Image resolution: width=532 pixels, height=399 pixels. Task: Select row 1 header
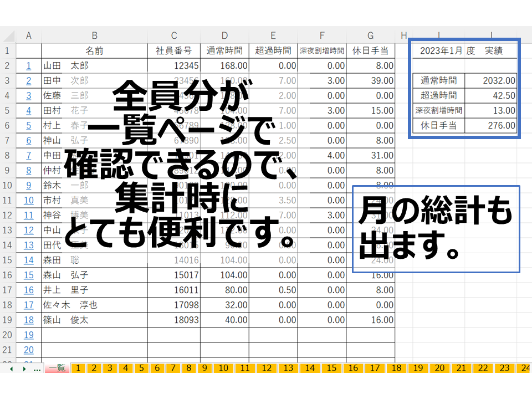7,51
